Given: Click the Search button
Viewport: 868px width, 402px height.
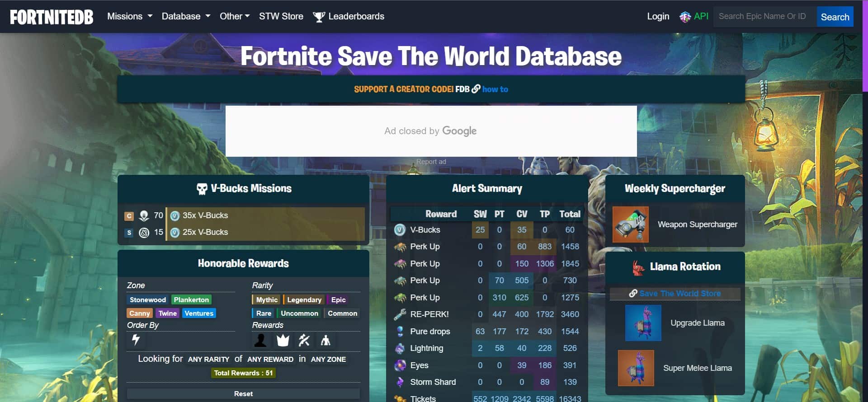Looking at the screenshot, I should click(835, 17).
